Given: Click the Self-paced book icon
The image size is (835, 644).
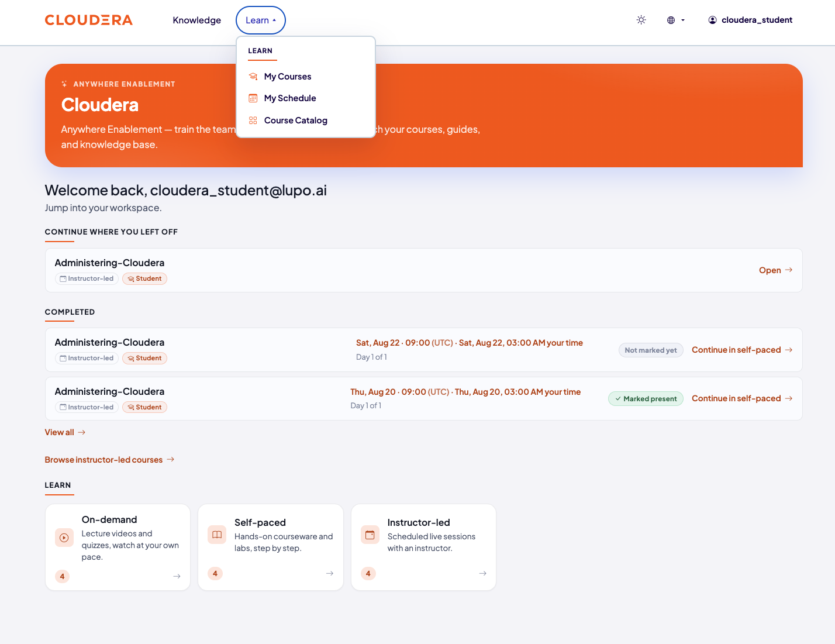Looking at the screenshot, I should point(217,535).
